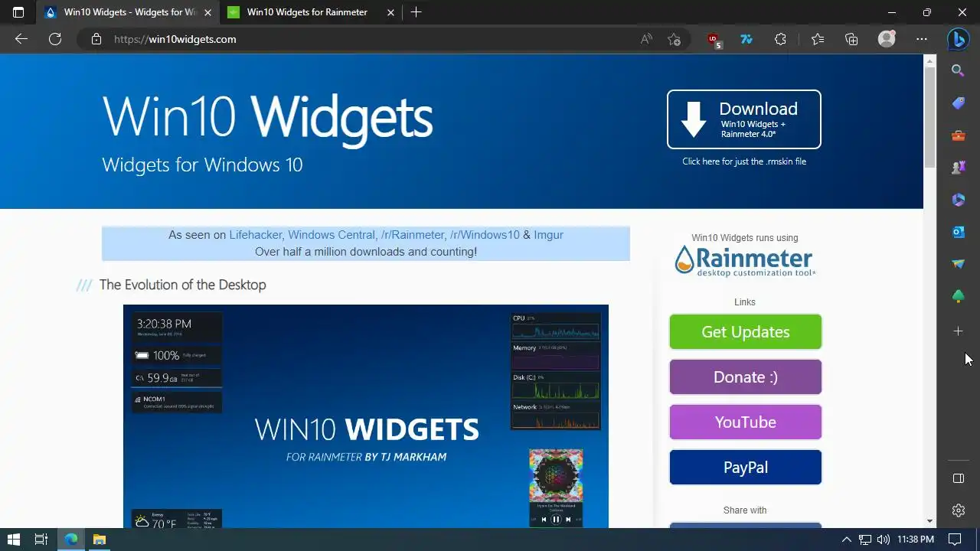
Task: Click the Win10 Widgets preview image
Action: tap(366, 416)
